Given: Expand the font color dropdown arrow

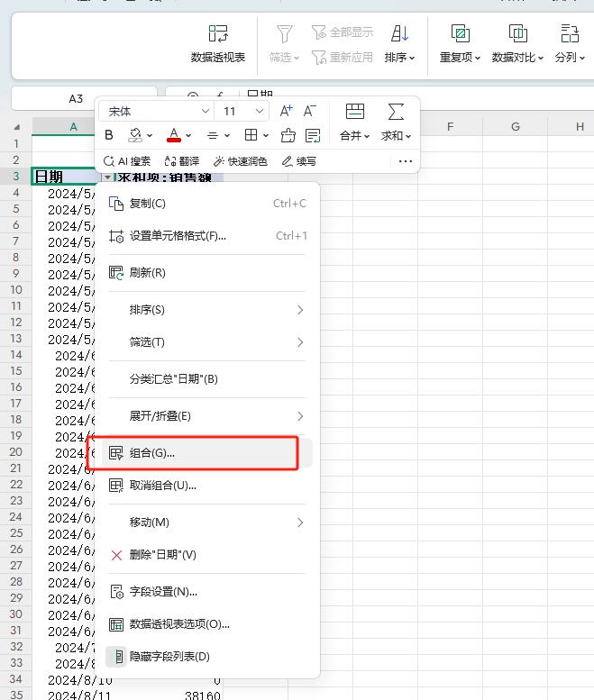Looking at the screenshot, I should [x=188, y=135].
